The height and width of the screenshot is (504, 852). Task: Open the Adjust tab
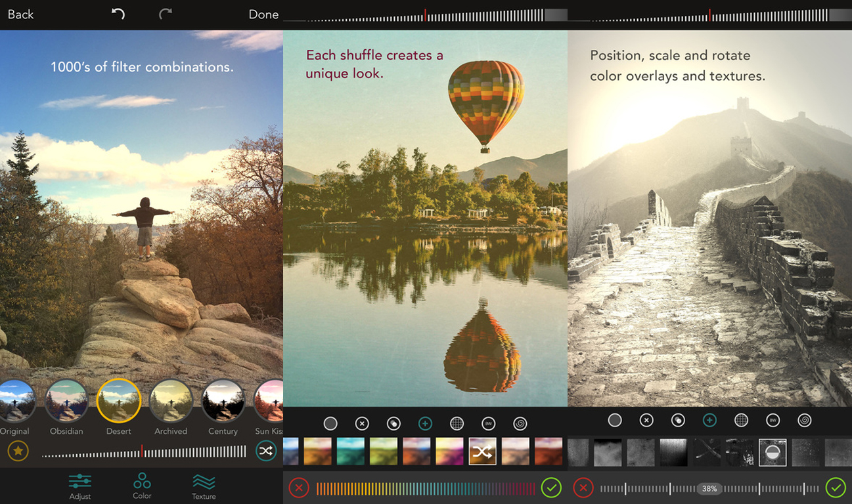80,486
